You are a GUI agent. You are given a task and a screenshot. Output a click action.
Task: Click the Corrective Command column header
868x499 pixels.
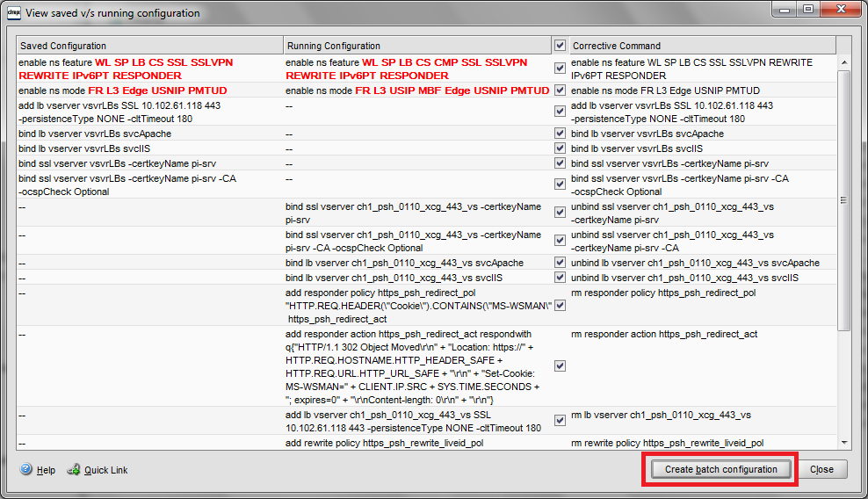point(701,46)
